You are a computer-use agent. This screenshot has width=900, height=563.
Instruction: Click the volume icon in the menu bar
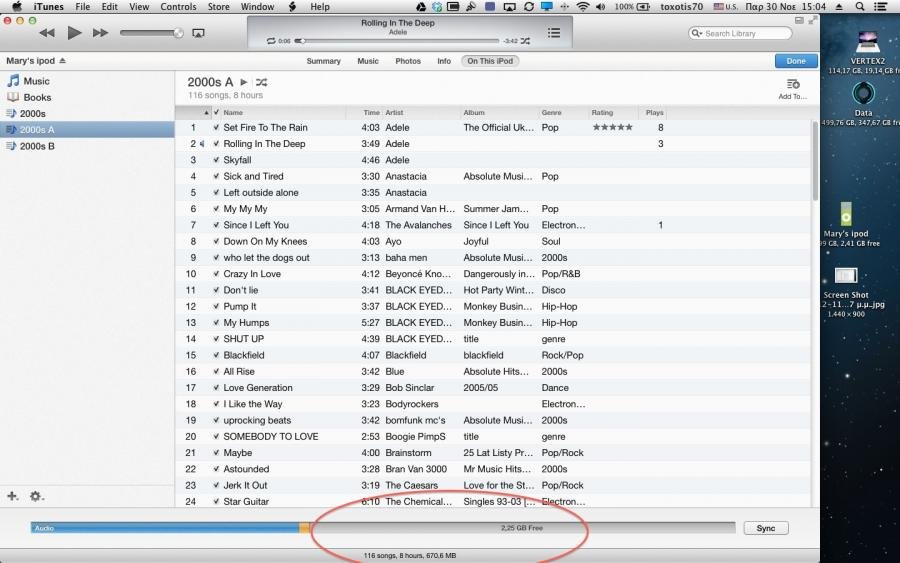601,7
